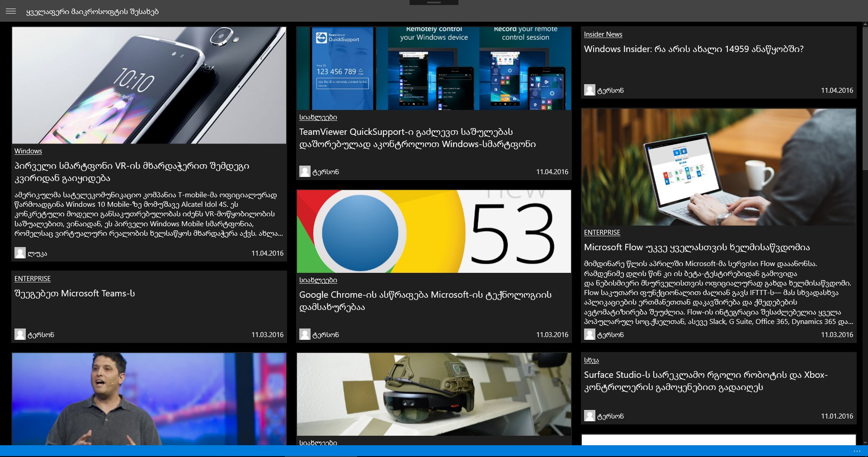
Task: Open ENTERPRISE category above the Microsoft Teams headline
Action: pos(33,279)
